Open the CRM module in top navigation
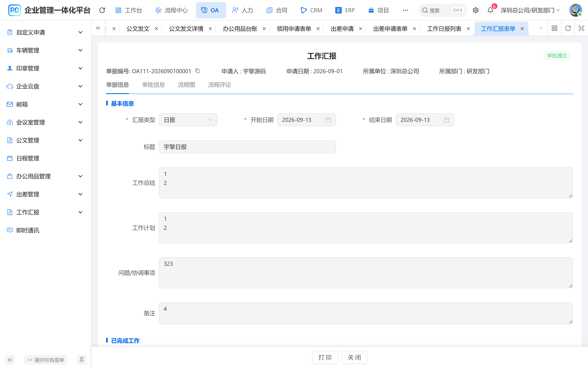The width and height of the screenshot is (588, 368). (x=311, y=10)
